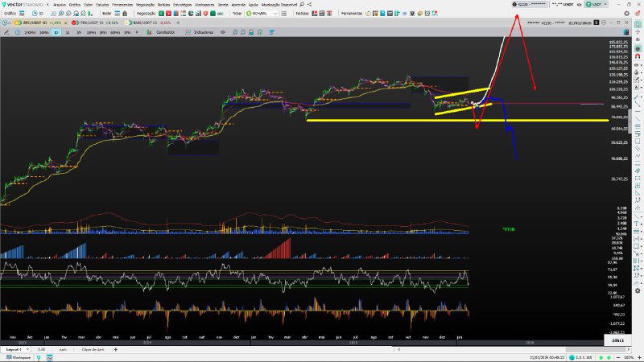Add a new layout with bottom plus

pyautogui.click(x=115, y=349)
